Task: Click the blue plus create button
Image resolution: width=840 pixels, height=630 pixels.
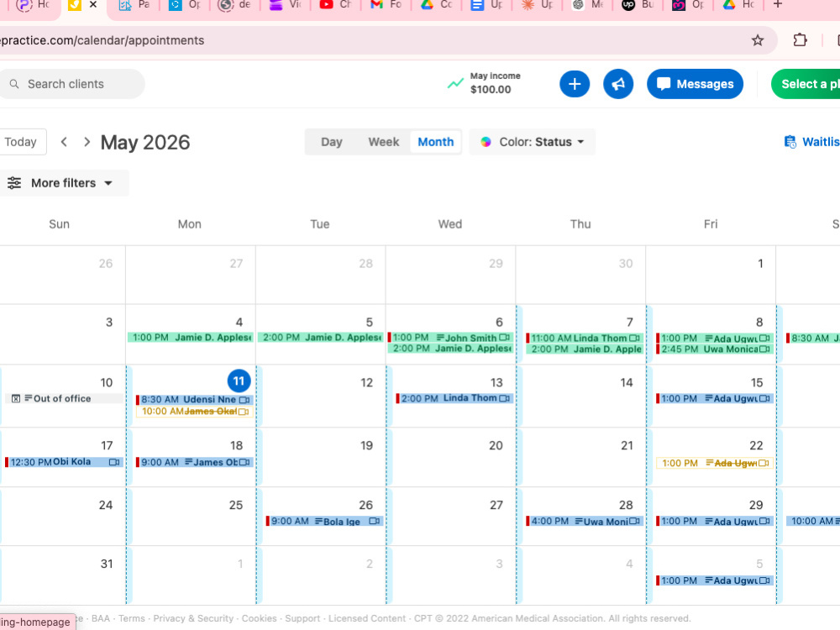Action: coord(575,84)
